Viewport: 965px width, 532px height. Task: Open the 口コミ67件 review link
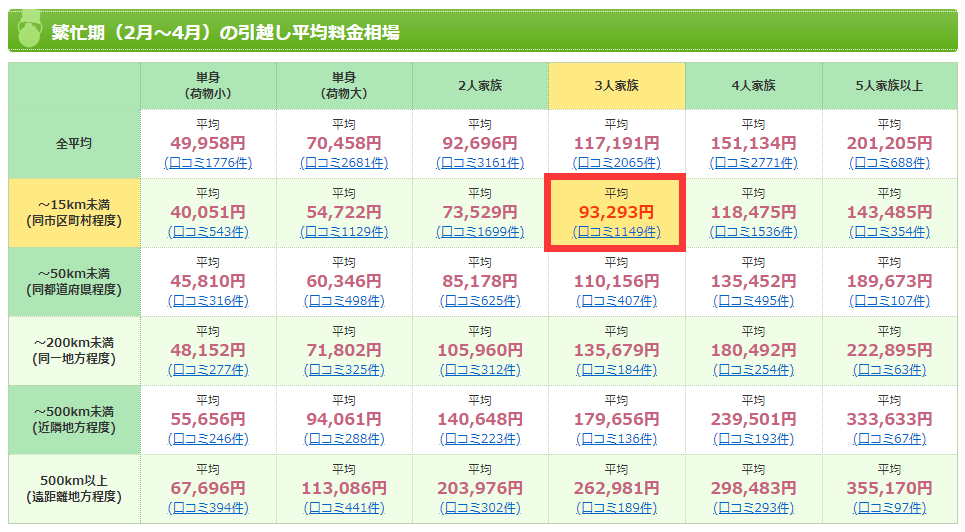(x=889, y=438)
